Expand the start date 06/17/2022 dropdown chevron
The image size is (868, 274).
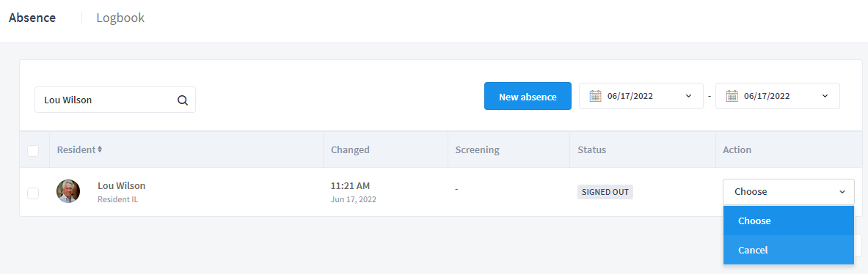tap(689, 96)
